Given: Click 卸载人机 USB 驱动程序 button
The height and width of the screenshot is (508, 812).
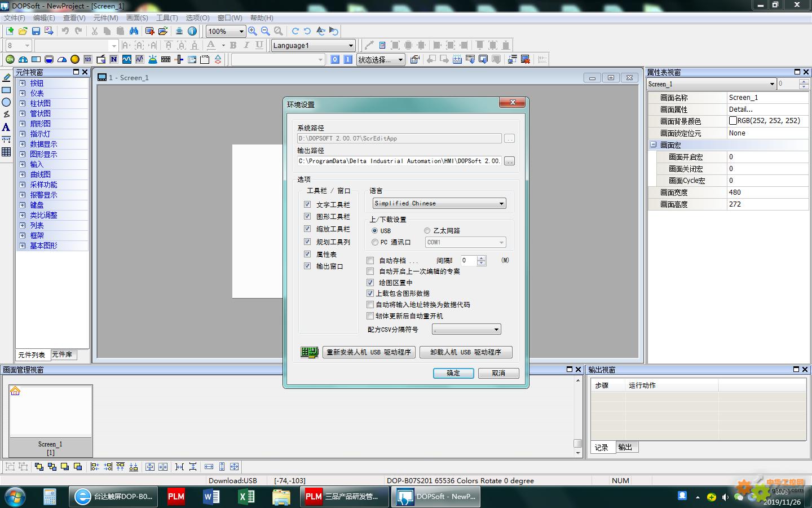Looking at the screenshot, I should [x=466, y=352].
